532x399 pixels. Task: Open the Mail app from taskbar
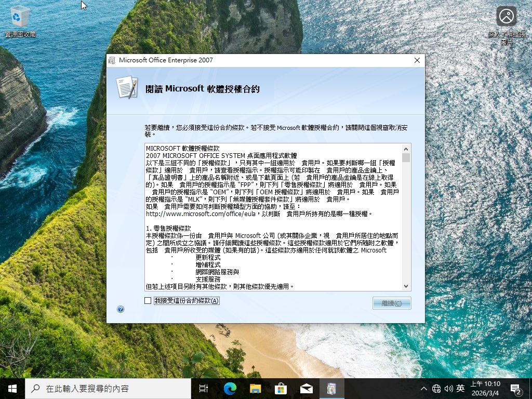click(x=306, y=389)
